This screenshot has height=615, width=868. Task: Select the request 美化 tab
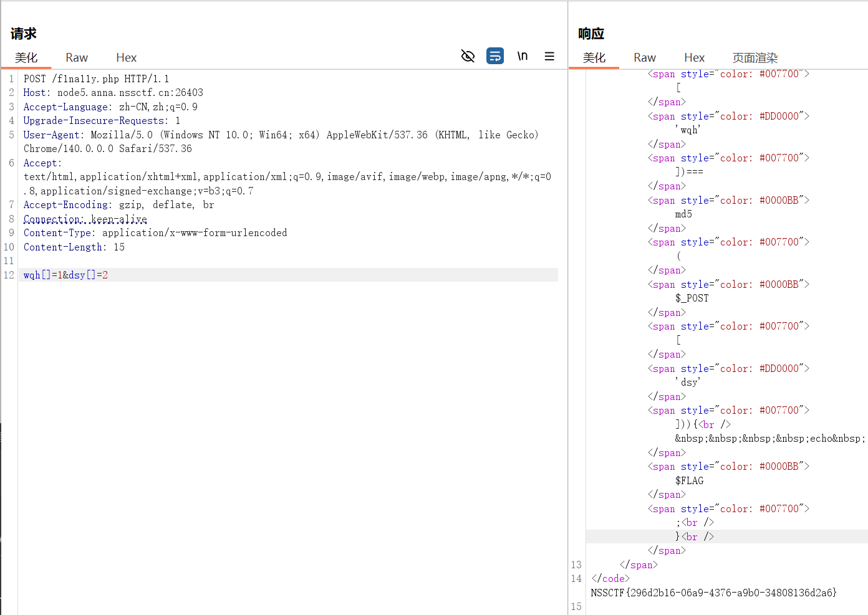click(26, 57)
